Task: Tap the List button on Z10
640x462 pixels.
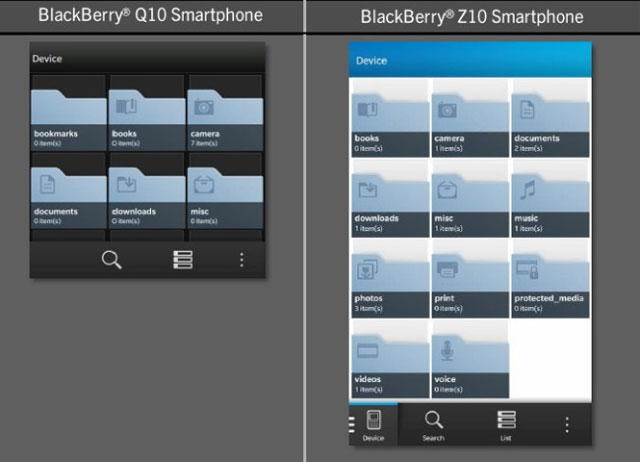Action: 506,425
